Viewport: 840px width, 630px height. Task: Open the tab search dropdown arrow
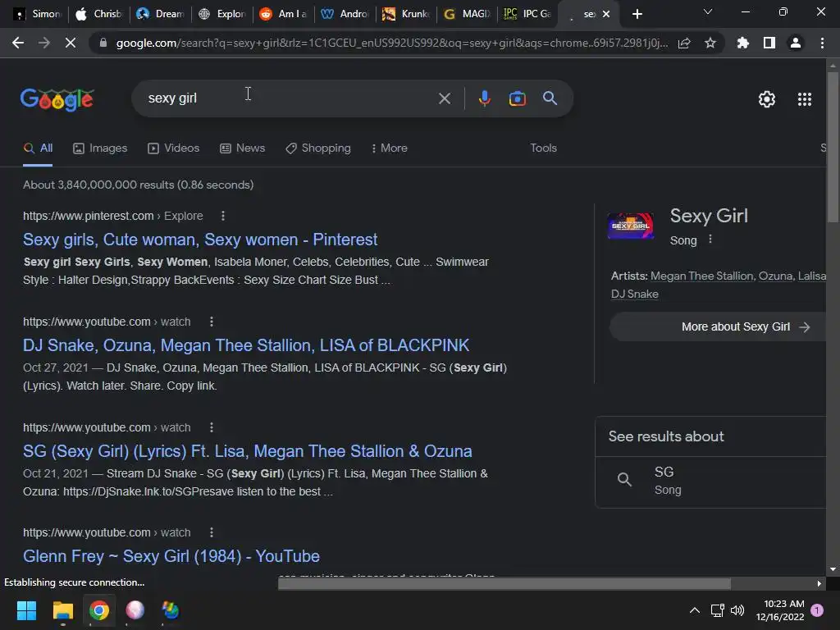point(708,11)
